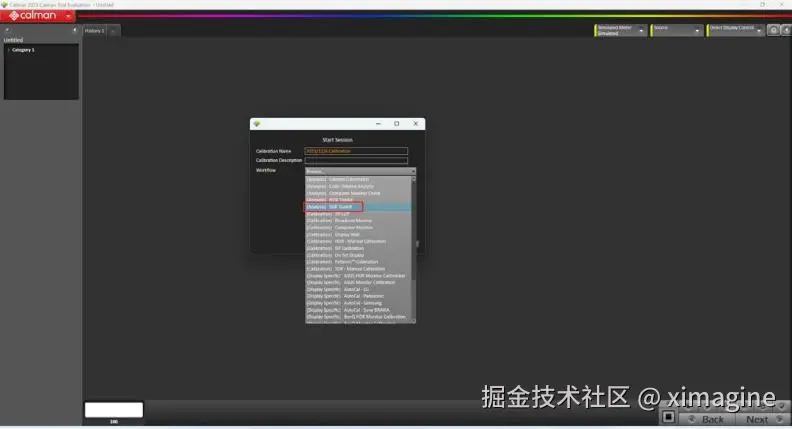Close the Start Session dialog
Viewport: 792px width, 429px height.
point(416,124)
